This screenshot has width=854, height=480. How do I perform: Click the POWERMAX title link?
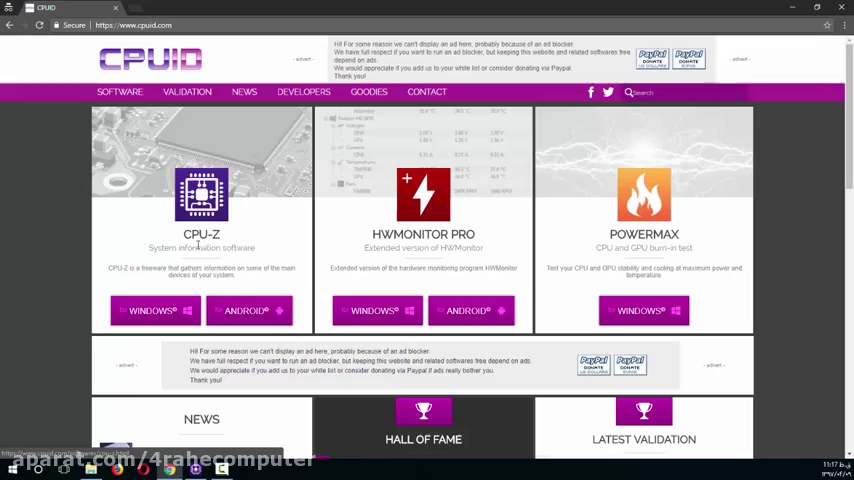[x=644, y=234]
